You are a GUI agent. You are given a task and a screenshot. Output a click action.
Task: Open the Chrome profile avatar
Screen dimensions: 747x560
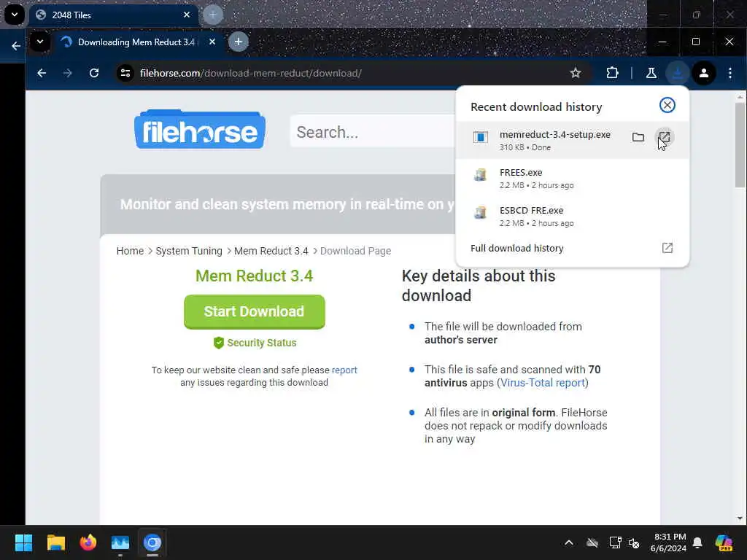click(704, 73)
